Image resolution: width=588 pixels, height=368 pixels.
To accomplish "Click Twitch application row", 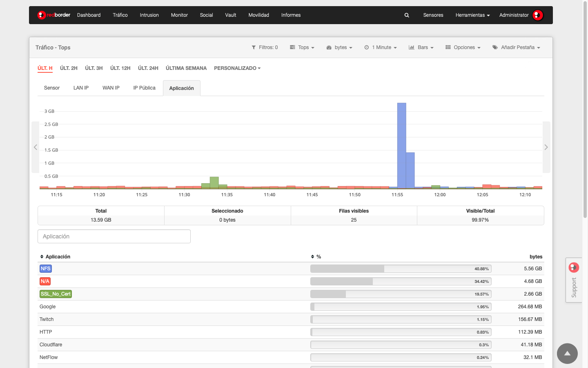I will [x=291, y=319].
